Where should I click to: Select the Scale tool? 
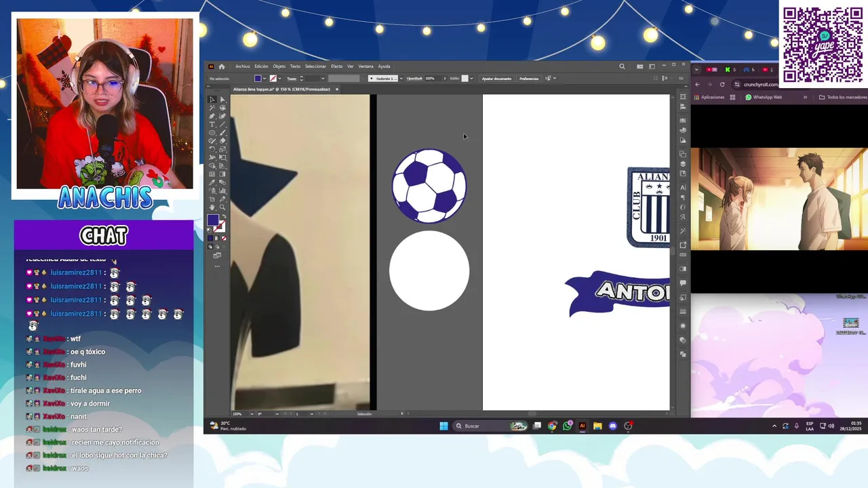(222, 149)
